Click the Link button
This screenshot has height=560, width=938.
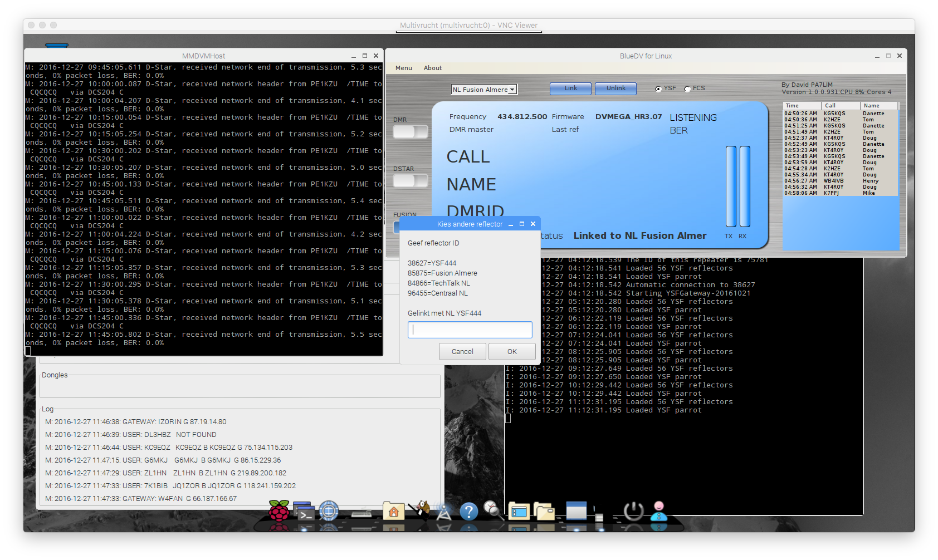pos(571,89)
